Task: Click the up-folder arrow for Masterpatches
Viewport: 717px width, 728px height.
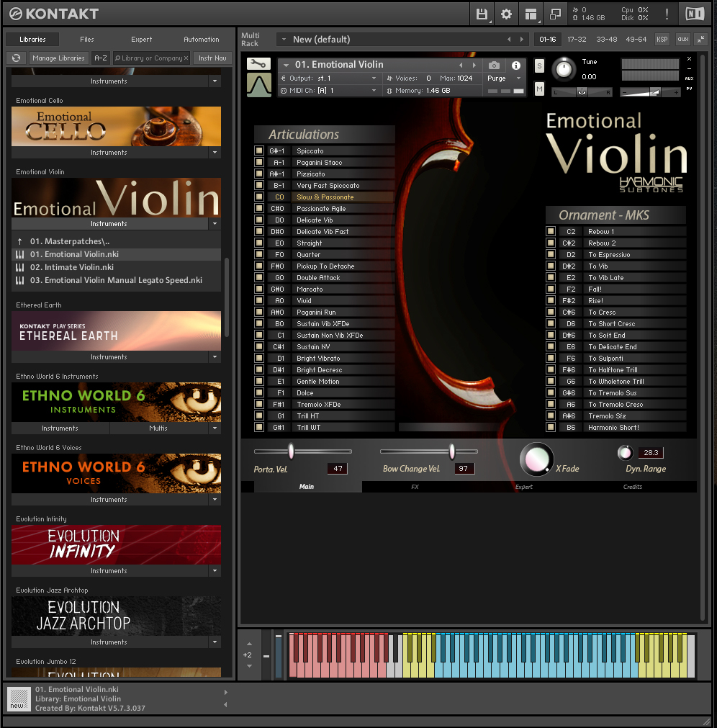Action: point(19,241)
